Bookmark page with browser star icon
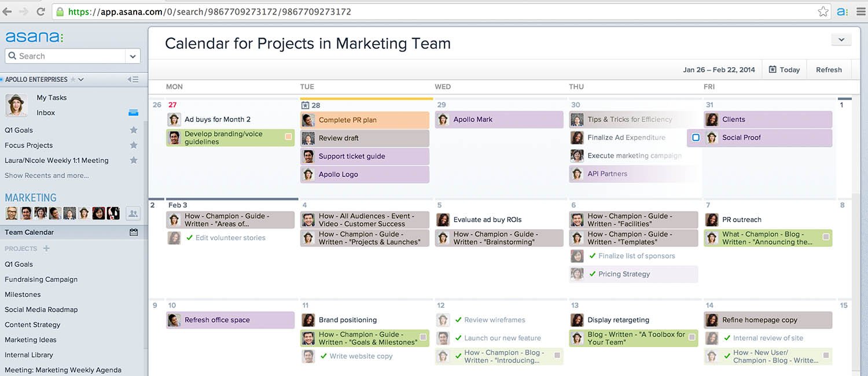Screen dimensions: 868x376 [x=823, y=12]
